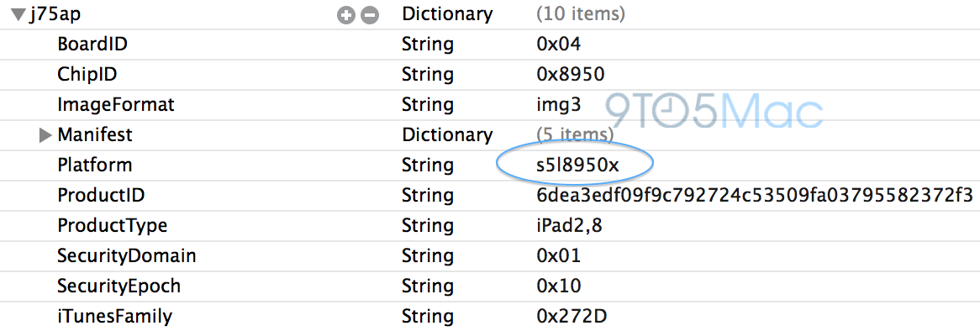Open the type selector for Manifest Dictionary
Image resolution: width=980 pixels, height=331 pixels.
coord(447,134)
